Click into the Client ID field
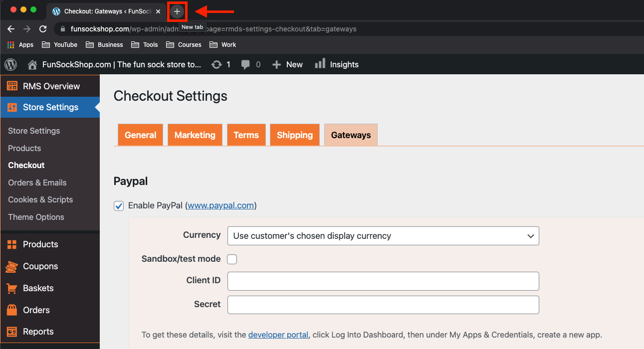 pos(383,281)
